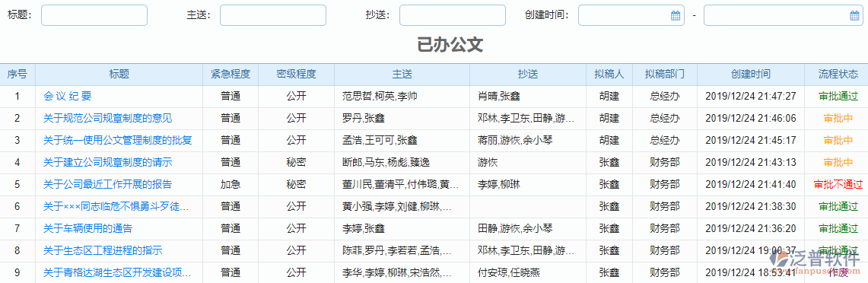
Task: Click timestamp 2019/12/24 21:38:30
Action: pyautogui.click(x=751, y=207)
